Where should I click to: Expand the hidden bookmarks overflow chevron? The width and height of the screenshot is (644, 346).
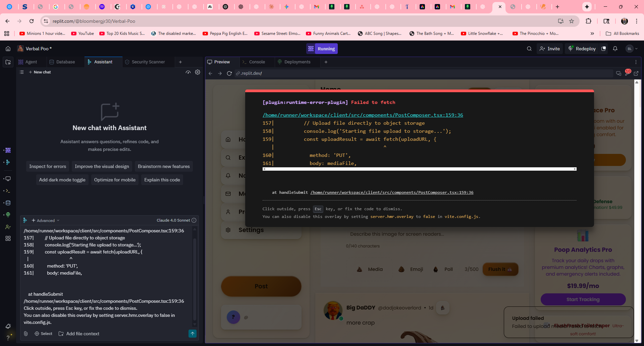pyautogui.click(x=592, y=34)
